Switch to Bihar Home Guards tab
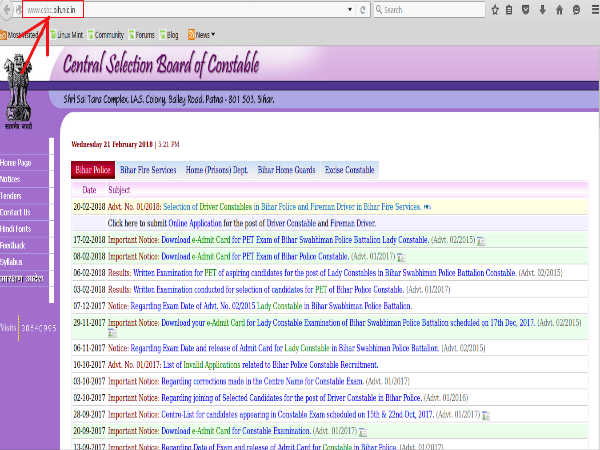The height and width of the screenshot is (450, 600). point(286,170)
